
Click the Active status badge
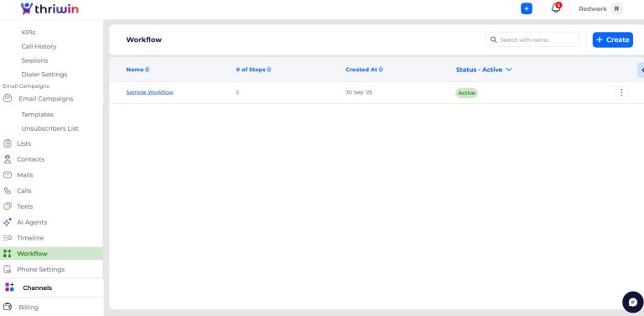pyautogui.click(x=466, y=93)
